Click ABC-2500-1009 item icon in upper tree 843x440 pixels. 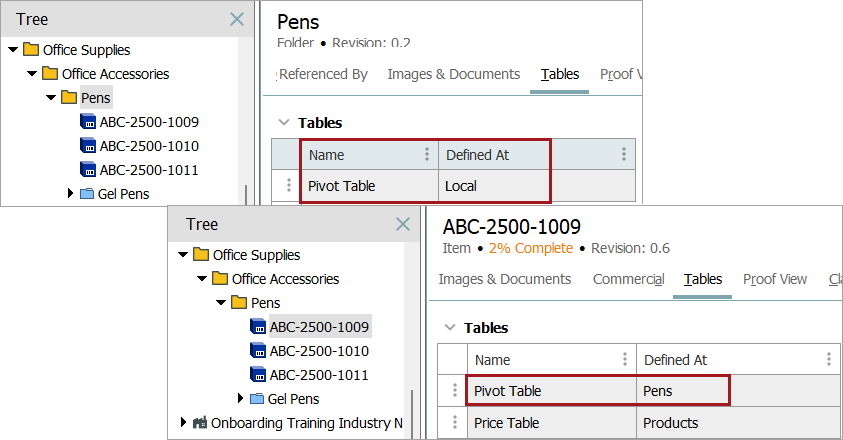(x=88, y=122)
